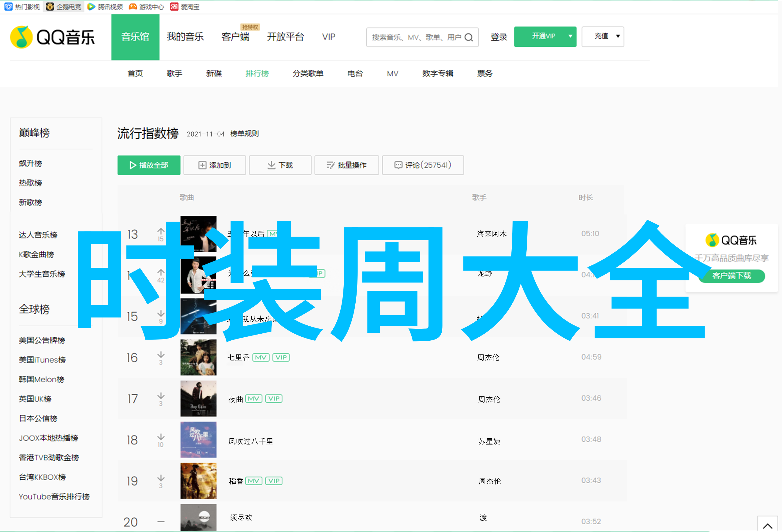Click the 下载 button
Image resolution: width=782 pixels, height=532 pixels.
280,165
